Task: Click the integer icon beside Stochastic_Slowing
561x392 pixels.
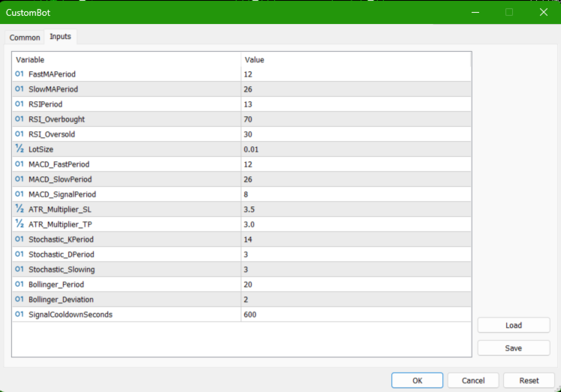Action: pos(20,270)
